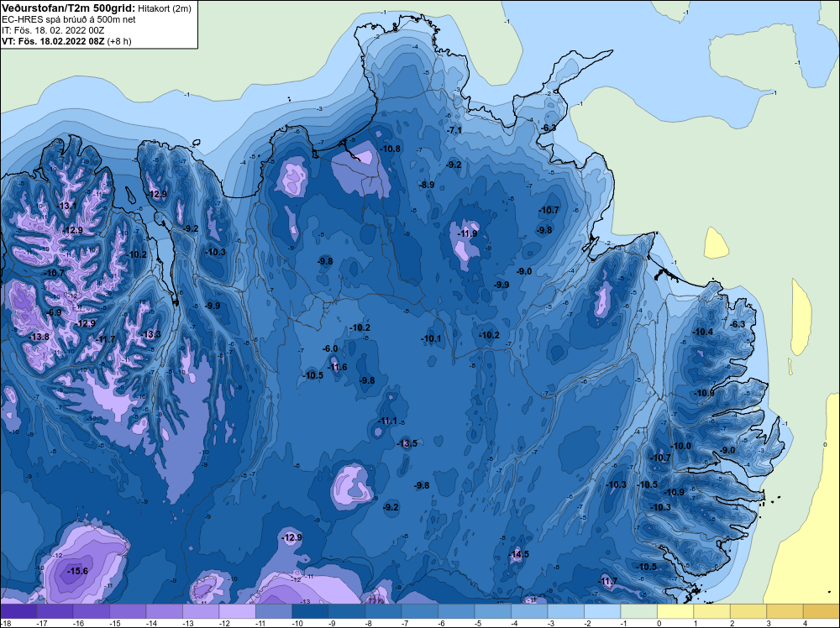Click the 'Hitakort (2m)' header text

pos(164,8)
